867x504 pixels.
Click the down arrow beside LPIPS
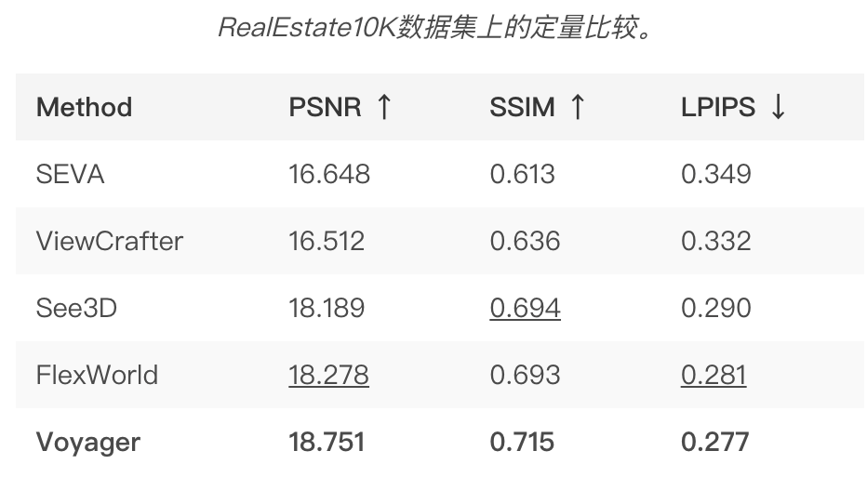(778, 107)
